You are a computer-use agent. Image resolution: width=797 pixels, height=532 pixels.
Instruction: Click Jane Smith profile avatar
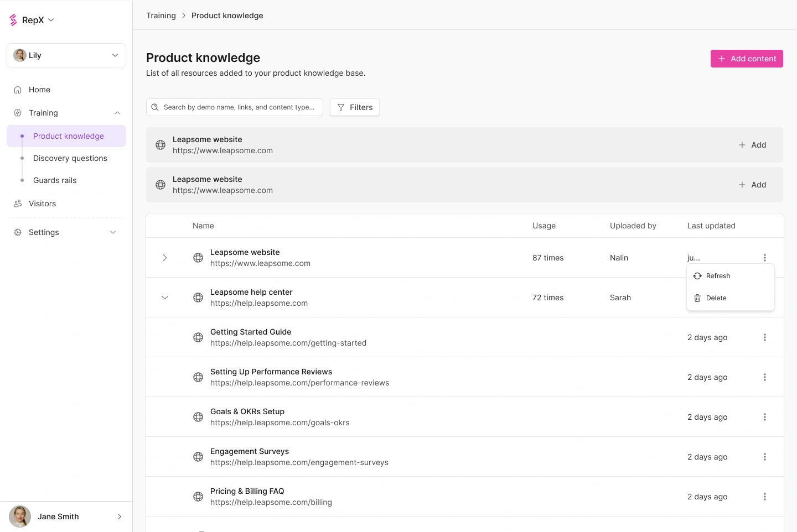tap(20, 517)
